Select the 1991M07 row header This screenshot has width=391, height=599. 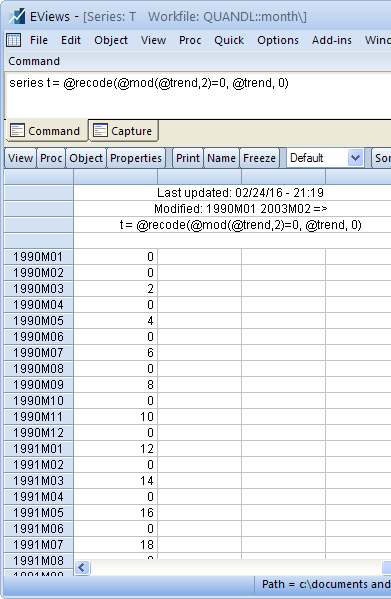point(39,545)
